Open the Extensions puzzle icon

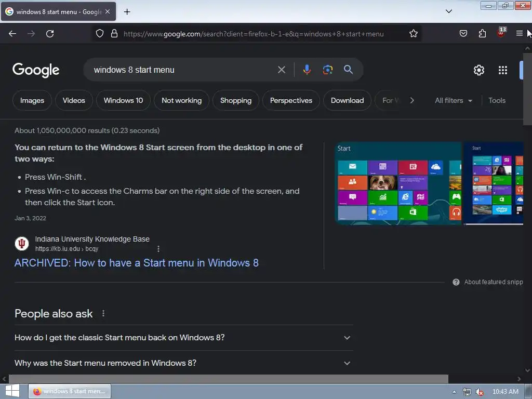pyautogui.click(x=482, y=34)
